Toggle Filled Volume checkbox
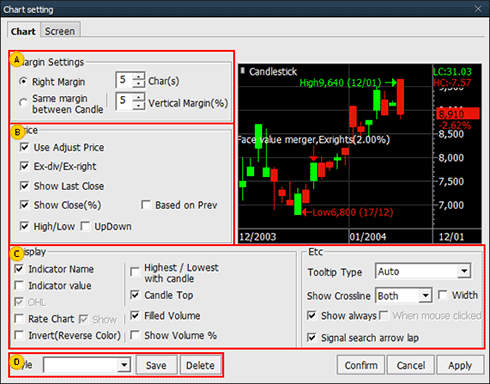The width and height of the screenshot is (490, 384). (135, 315)
